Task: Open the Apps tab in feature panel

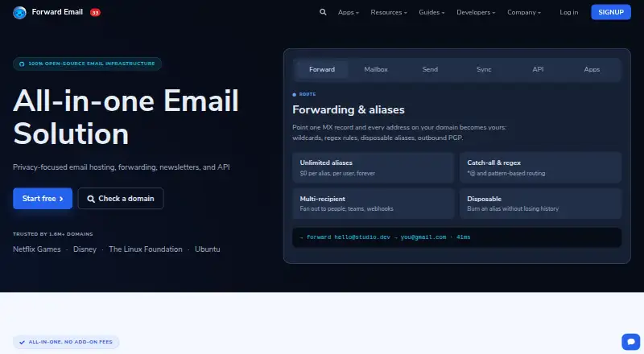Action: (592, 69)
